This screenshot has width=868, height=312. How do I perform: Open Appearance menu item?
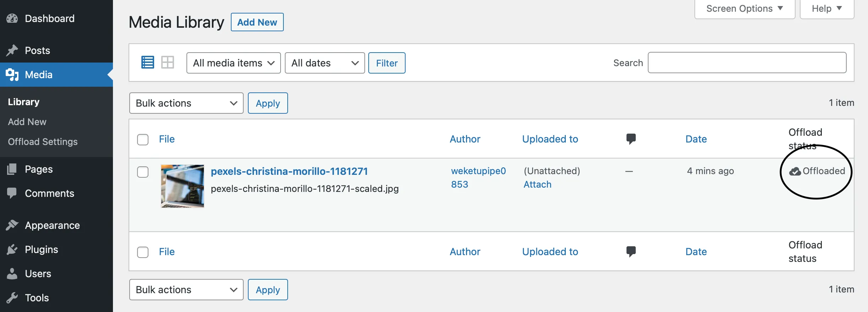[x=56, y=225]
